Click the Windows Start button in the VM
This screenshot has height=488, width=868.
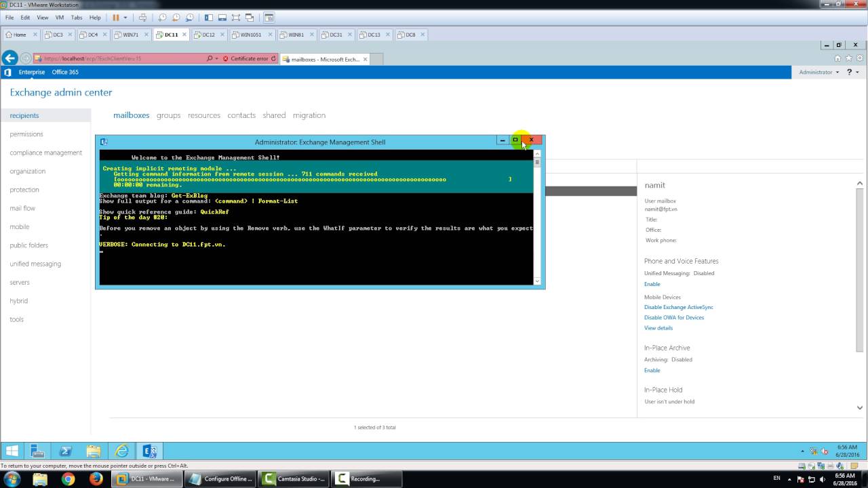[x=12, y=451]
